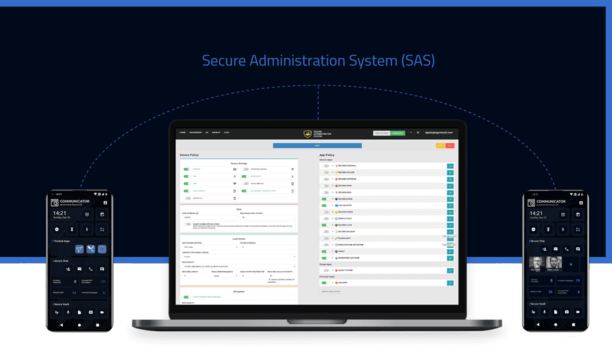Tap the flashlight icon on left phone
Screen dimensions: 612x364
click(x=72, y=229)
